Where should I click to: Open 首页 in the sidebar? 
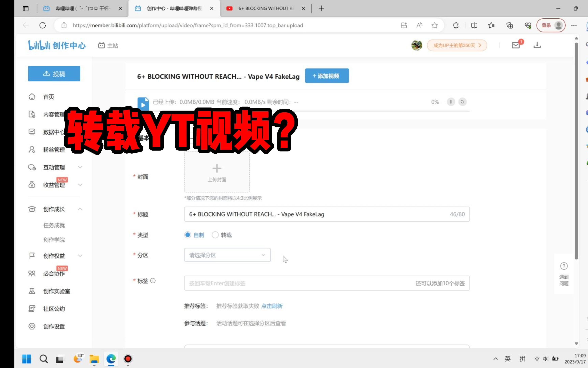pyautogui.click(x=49, y=97)
